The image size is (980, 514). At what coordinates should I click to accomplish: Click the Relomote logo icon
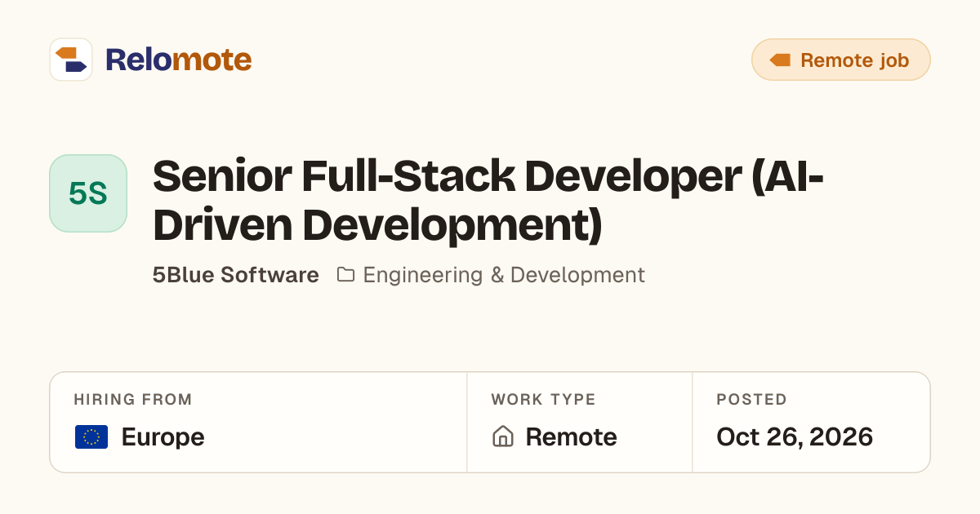click(x=71, y=60)
